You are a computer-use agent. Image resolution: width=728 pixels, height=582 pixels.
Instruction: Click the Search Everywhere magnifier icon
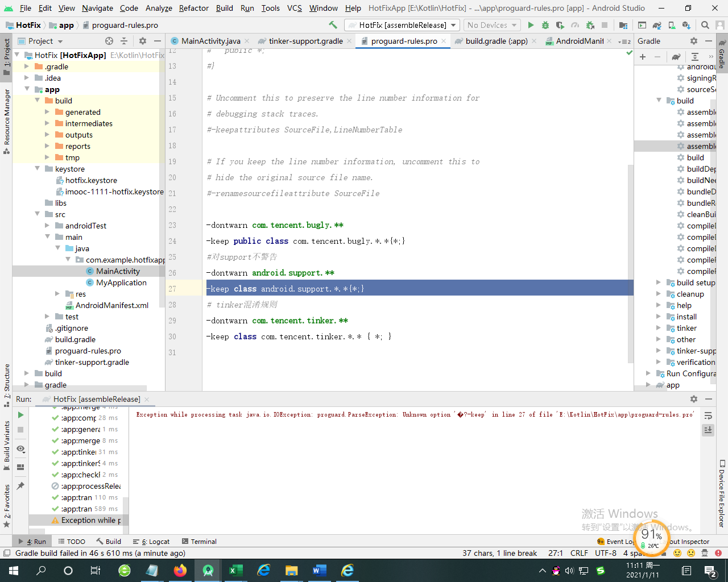[x=705, y=25]
